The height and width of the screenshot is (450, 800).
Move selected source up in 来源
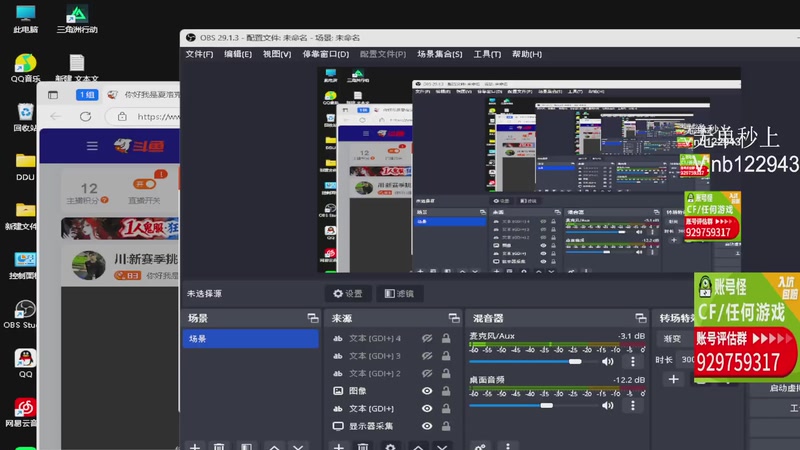(x=418, y=447)
